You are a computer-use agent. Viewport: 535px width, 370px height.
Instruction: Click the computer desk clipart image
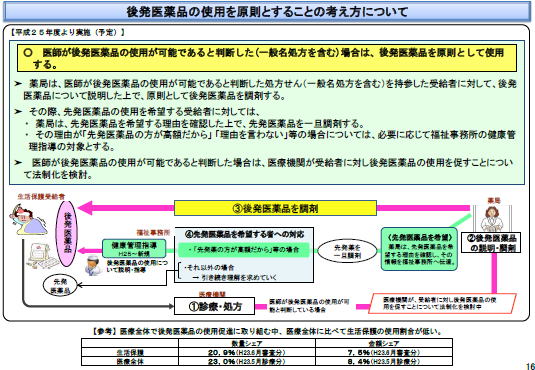(x=40, y=256)
